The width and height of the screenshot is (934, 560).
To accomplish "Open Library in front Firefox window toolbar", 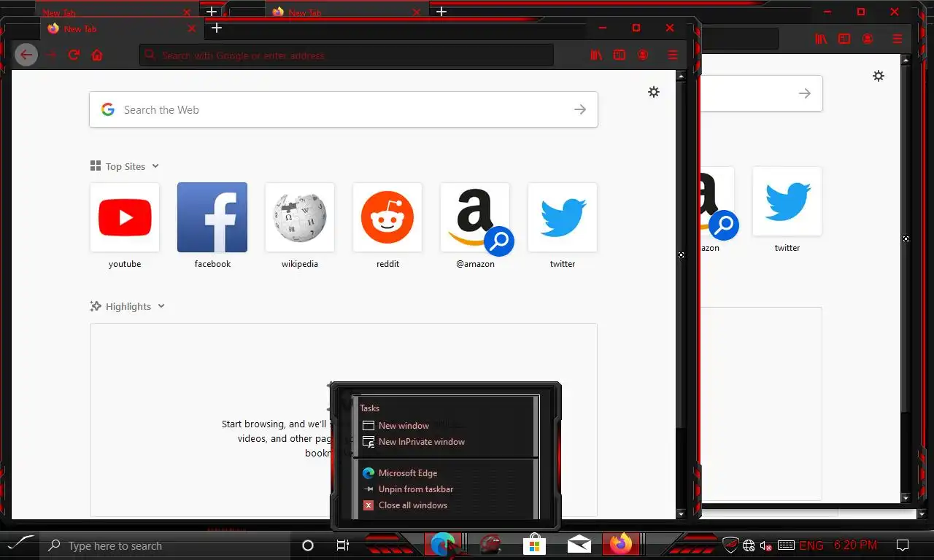I will point(596,55).
